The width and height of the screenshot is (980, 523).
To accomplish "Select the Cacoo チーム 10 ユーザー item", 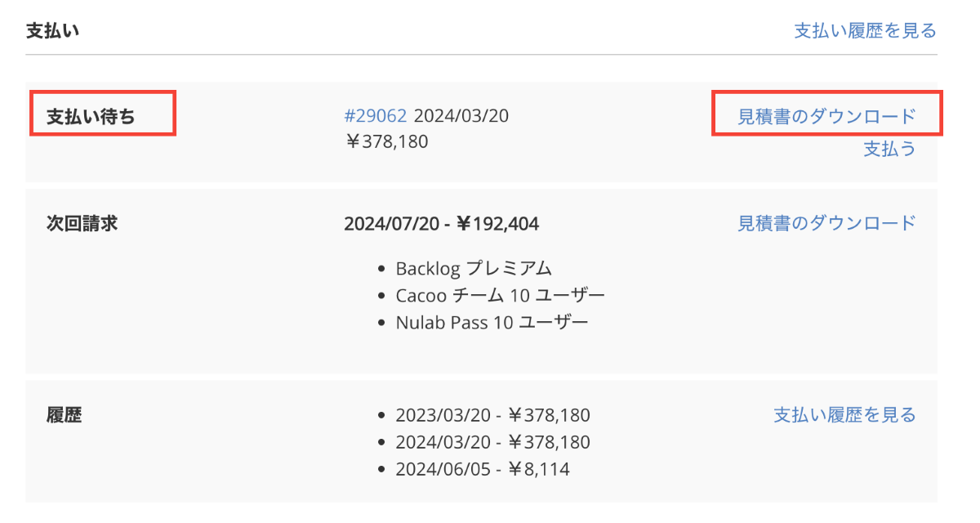I will pyautogui.click(x=500, y=295).
